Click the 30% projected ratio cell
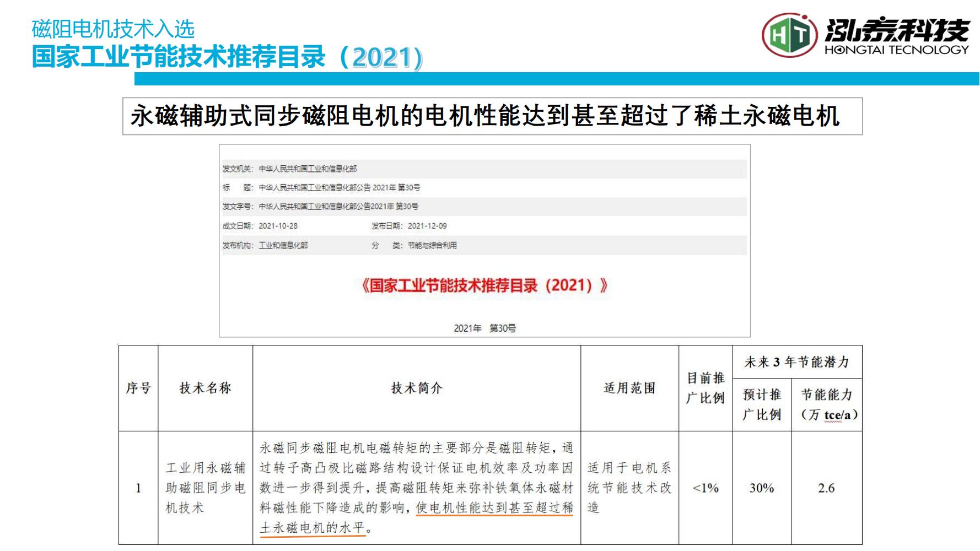The width and height of the screenshot is (980, 551). [762, 488]
